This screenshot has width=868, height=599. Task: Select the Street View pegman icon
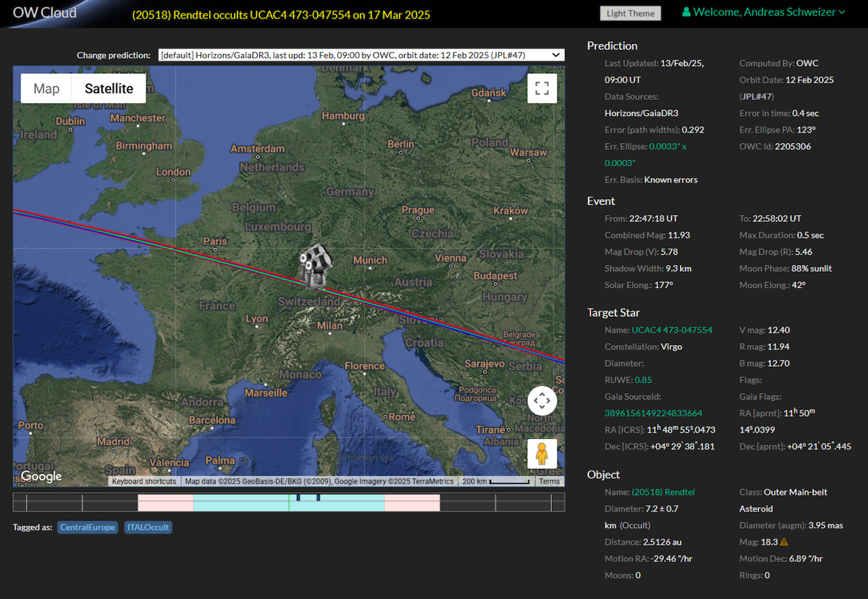542,454
